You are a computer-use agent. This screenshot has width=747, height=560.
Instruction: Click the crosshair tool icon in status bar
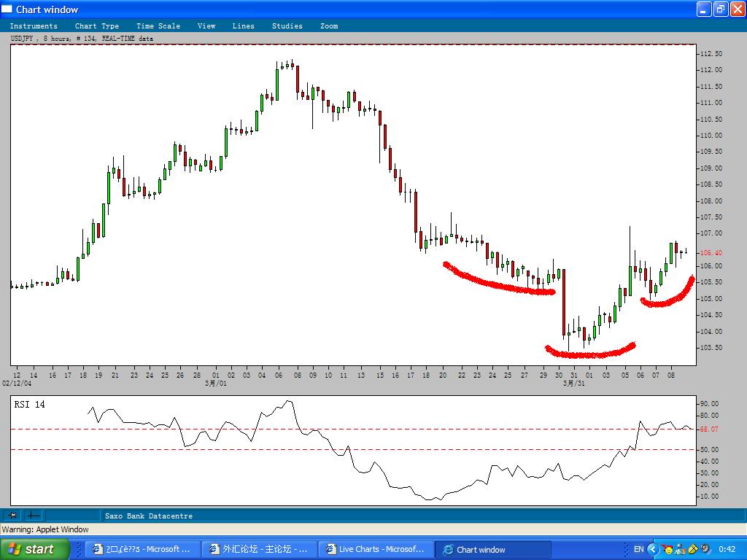34,516
